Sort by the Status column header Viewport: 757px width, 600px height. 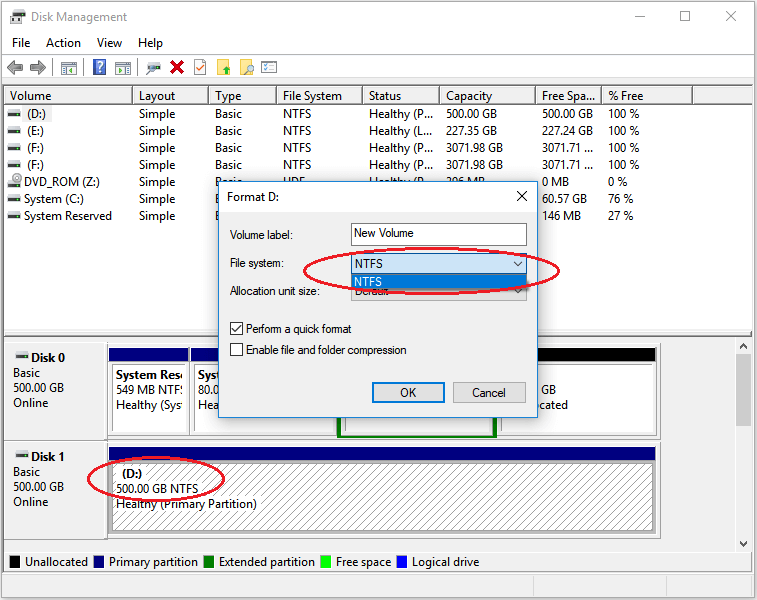tap(401, 96)
